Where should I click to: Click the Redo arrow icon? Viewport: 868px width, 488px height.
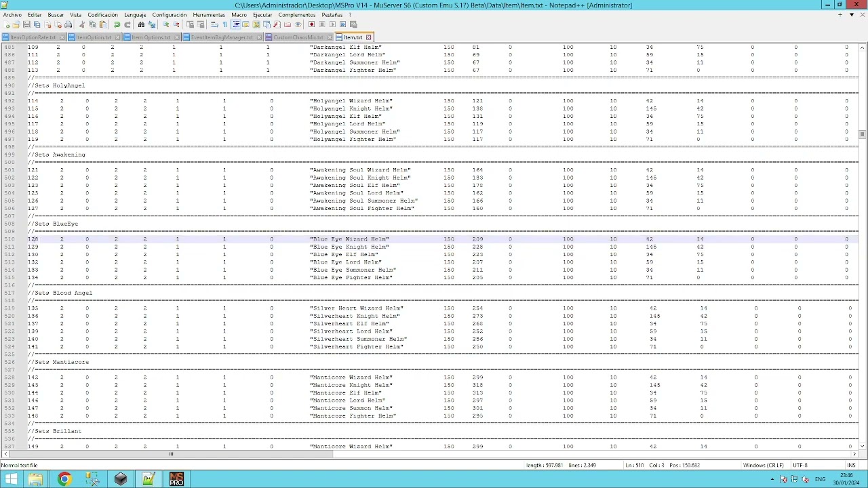pyautogui.click(x=127, y=24)
